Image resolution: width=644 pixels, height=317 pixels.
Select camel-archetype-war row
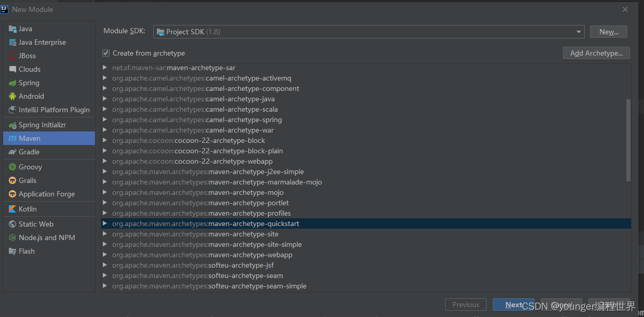click(366, 130)
